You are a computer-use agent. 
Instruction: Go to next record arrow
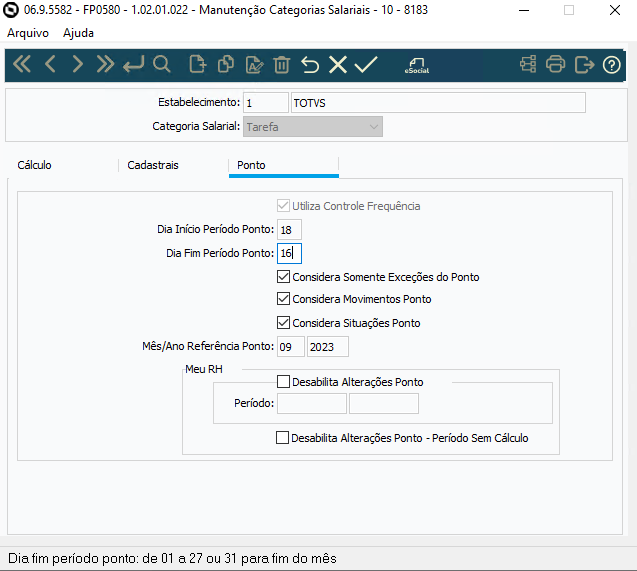pos(77,65)
